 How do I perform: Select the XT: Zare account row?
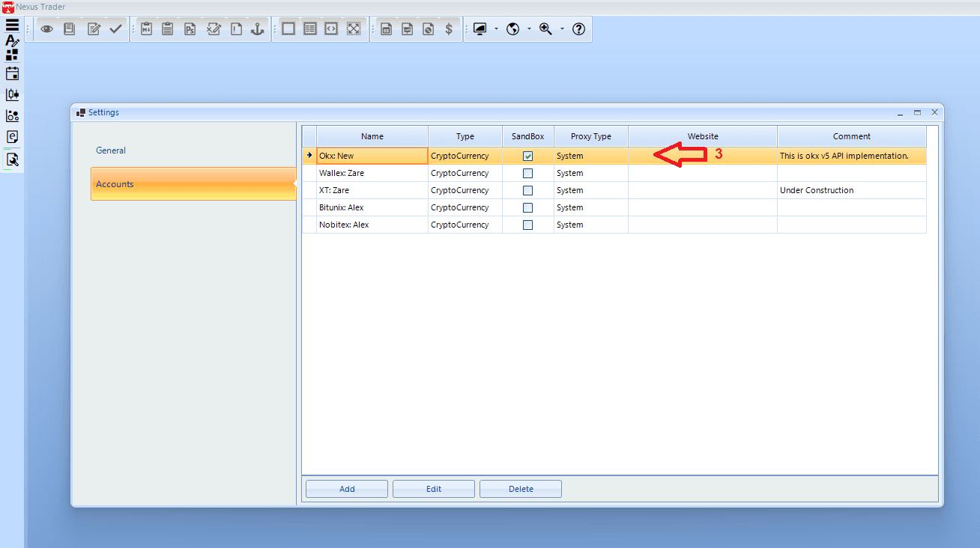pyautogui.click(x=372, y=191)
